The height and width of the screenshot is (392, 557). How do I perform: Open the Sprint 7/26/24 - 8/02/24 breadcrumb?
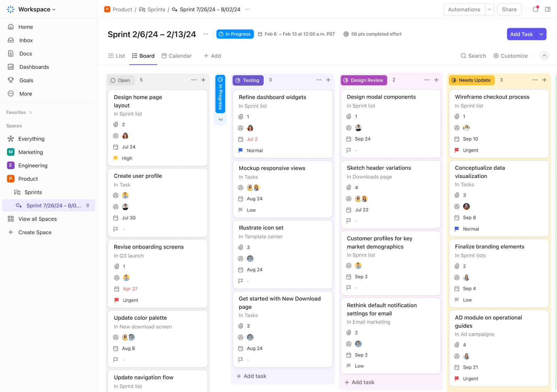pos(210,9)
